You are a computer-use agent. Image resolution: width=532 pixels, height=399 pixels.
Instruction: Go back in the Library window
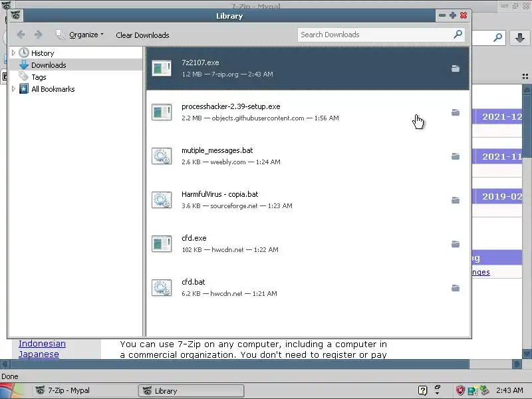coord(21,35)
